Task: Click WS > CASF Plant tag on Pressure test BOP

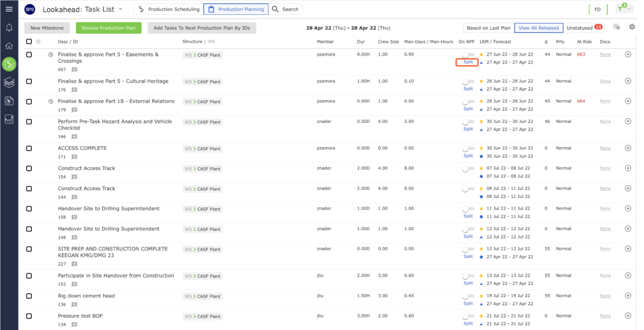Action: click(203, 316)
